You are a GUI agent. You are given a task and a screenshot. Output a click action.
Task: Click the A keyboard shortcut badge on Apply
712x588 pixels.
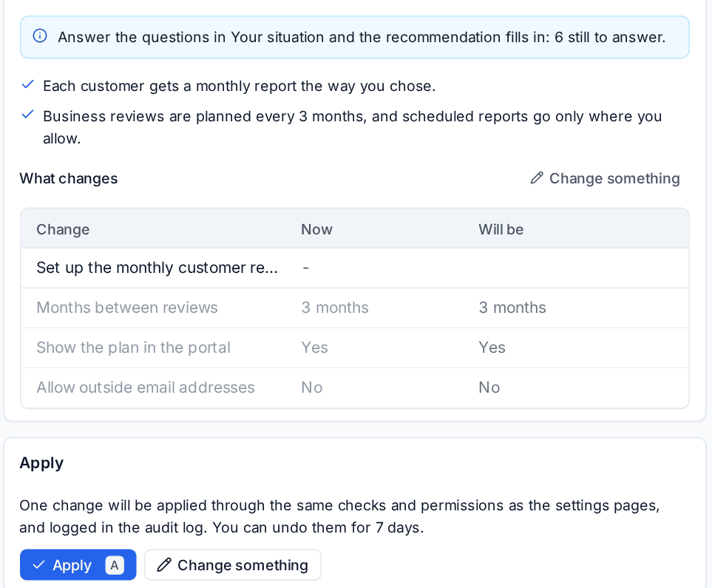115,565
